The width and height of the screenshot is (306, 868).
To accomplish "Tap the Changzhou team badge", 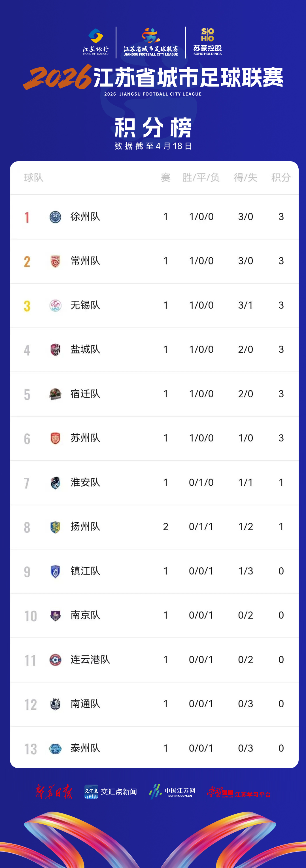I will pyautogui.click(x=55, y=261).
